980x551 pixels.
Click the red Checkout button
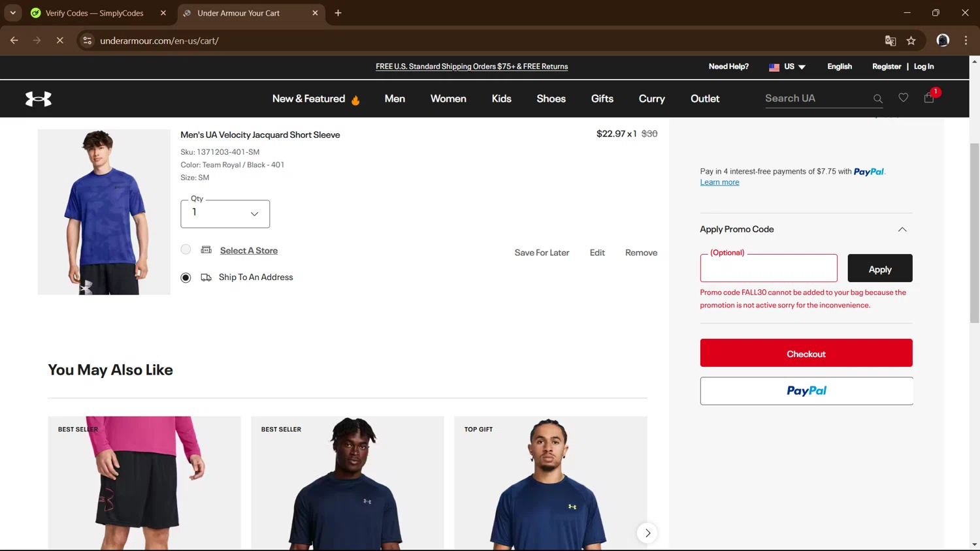click(806, 353)
